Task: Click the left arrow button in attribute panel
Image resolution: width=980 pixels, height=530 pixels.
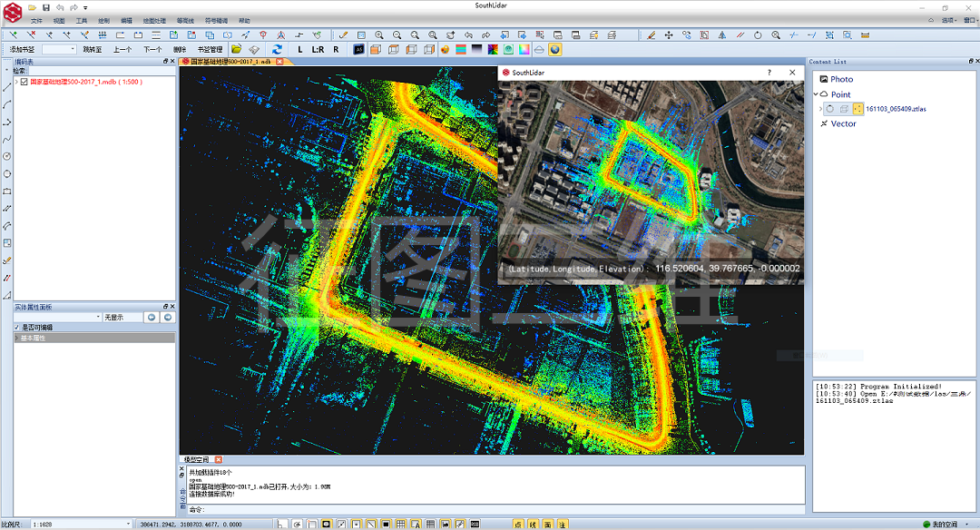Action: [x=152, y=318]
